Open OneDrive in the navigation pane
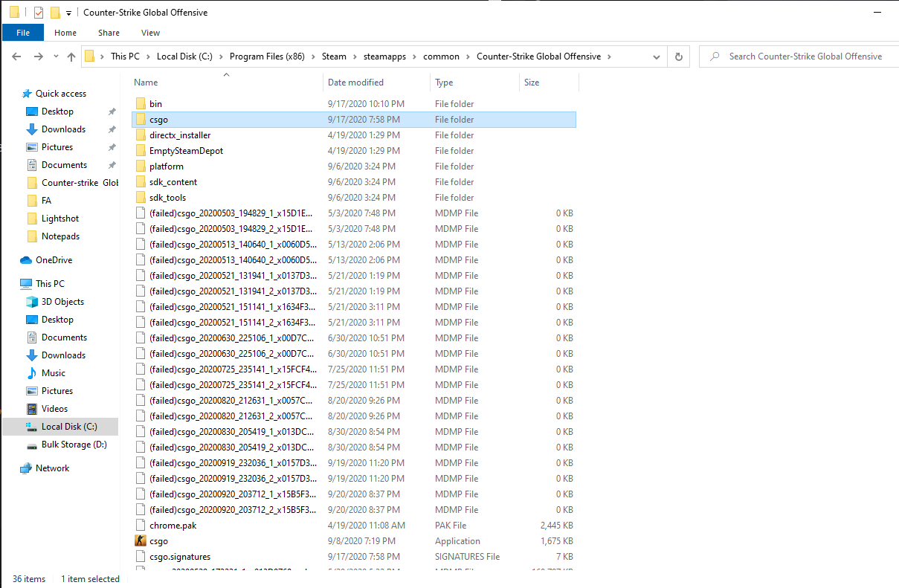Screen dimensions: 899x588 pos(54,260)
